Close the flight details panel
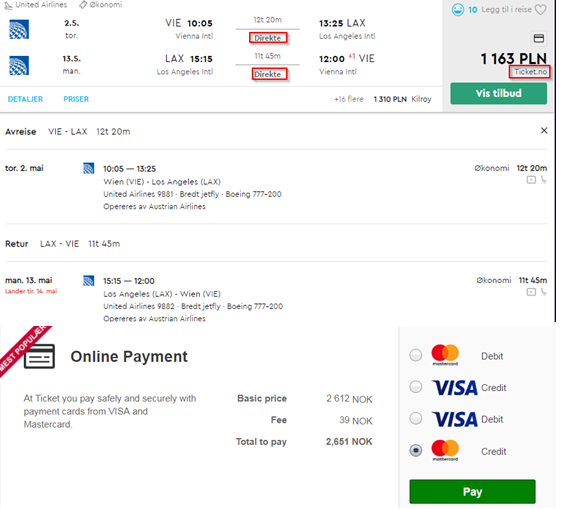This screenshot has height=509, width=566. [544, 131]
